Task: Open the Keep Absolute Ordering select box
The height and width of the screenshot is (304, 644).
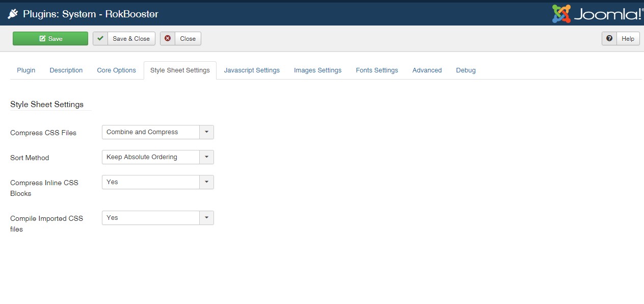Action: [x=158, y=157]
